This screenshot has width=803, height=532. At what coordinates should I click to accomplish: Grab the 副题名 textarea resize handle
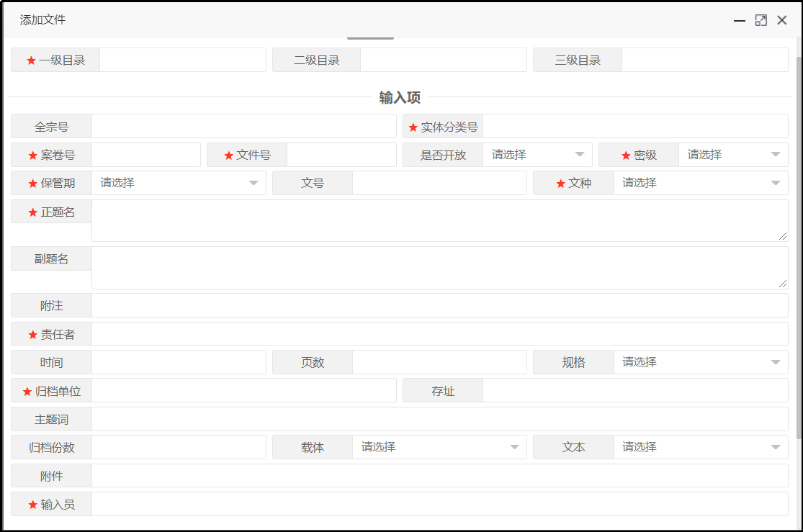[783, 284]
